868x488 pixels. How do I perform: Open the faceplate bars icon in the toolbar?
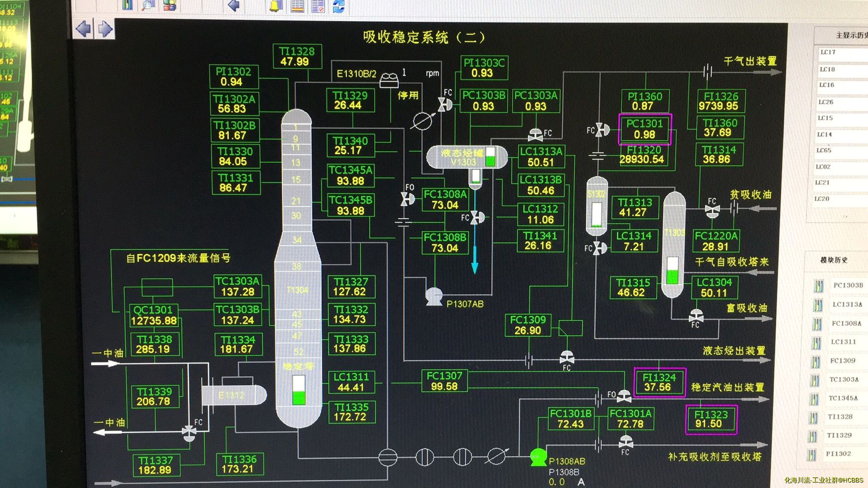tap(128, 5)
